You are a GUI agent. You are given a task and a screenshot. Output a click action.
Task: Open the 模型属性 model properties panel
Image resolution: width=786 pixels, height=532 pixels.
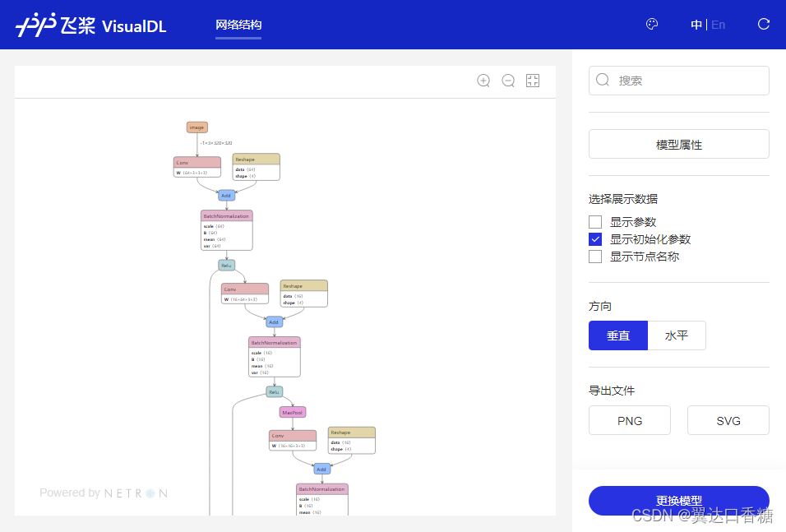click(x=678, y=144)
